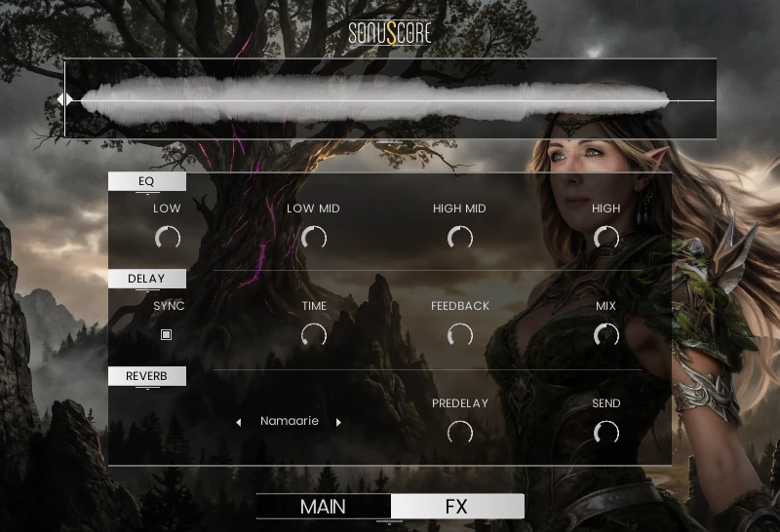Open the Namaarie reverb preset list
780x532 pixels.
coord(289,422)
